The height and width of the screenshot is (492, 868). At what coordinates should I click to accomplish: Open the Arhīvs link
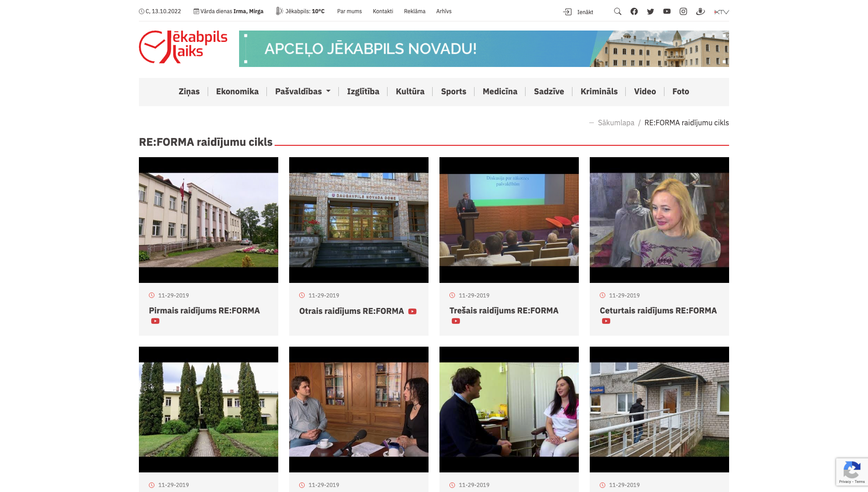[x=444, y=11]
